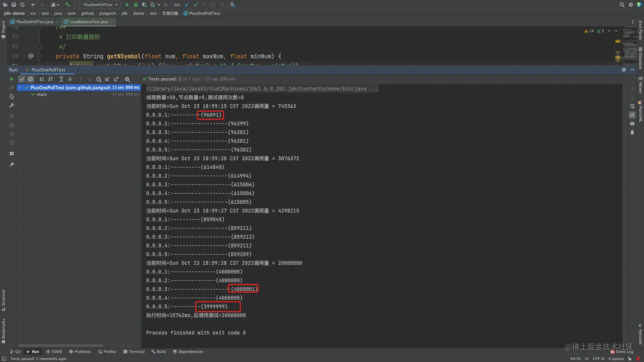The width and height of the screenshot is (644, 362).
Task: Debug PlusOnePollTest with the bug icon
Action: [x=135, y=5]
